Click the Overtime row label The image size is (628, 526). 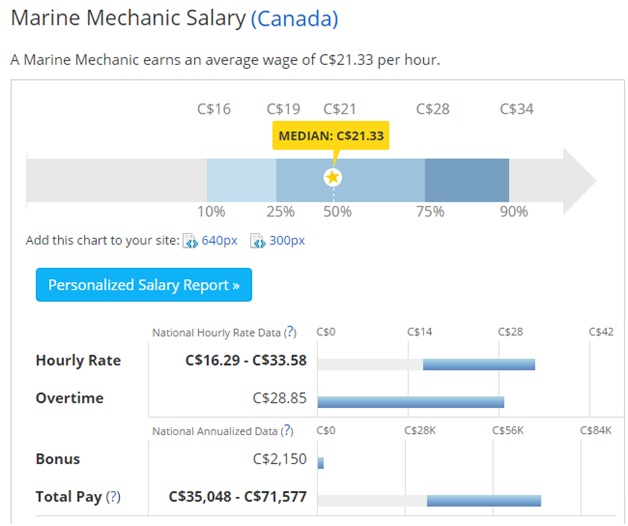pyautogui.click(x=69, y=398)
